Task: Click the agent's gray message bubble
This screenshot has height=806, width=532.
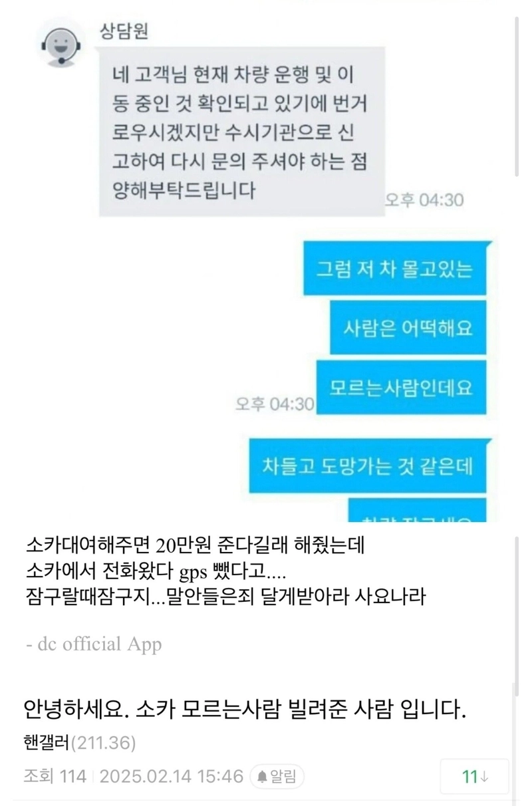Action: [x=242, y=131]
